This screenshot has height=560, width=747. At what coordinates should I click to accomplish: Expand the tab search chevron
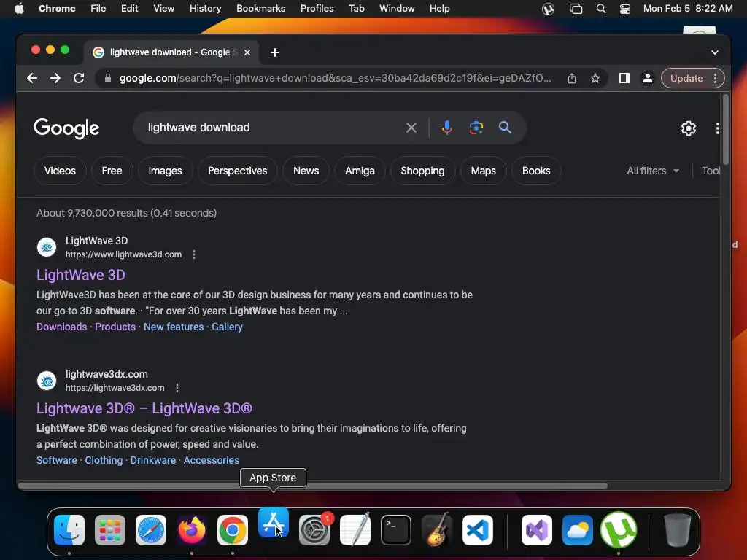coord(715,52)
